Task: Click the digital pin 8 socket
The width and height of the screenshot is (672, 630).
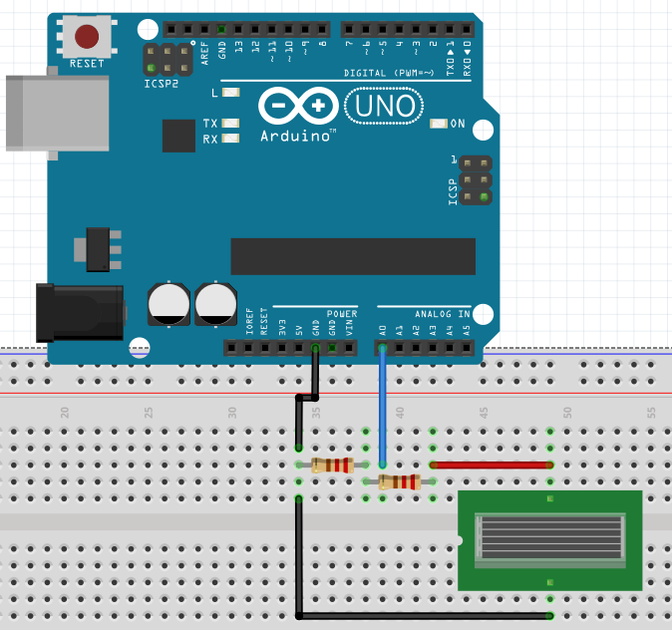Action: [x=322, y=30]
